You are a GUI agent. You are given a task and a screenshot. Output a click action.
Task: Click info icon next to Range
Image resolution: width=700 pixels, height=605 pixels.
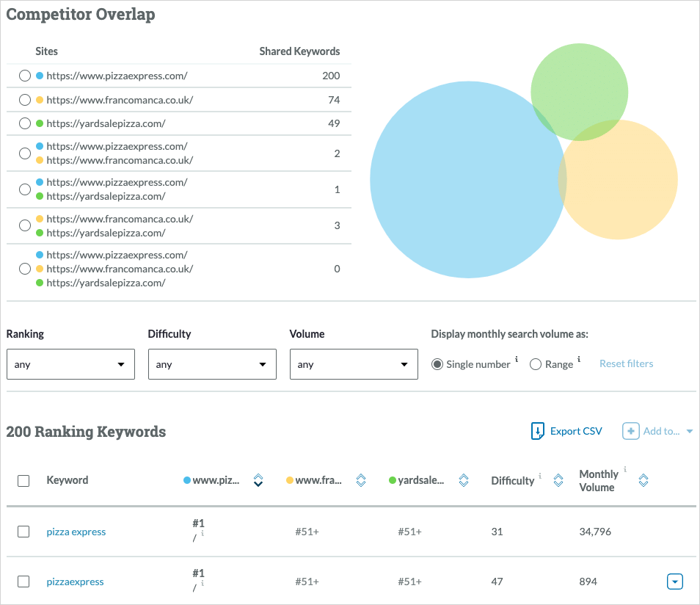(579, 359)
